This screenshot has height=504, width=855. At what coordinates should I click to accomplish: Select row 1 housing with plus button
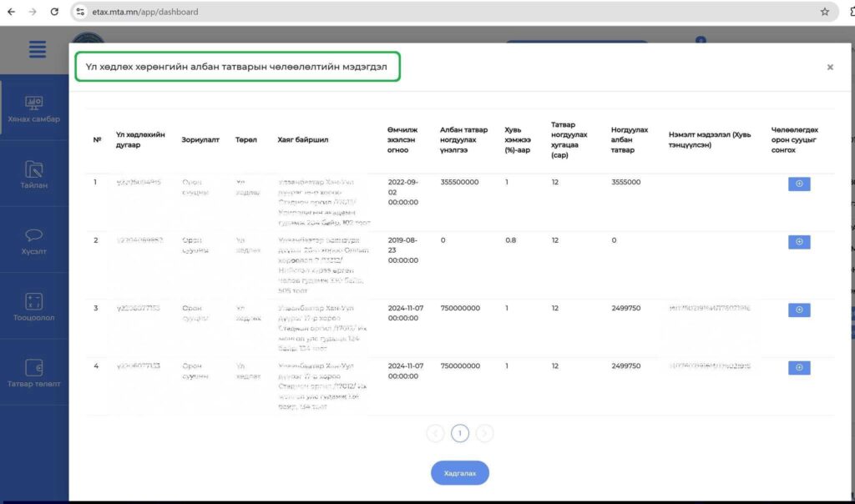799,184
